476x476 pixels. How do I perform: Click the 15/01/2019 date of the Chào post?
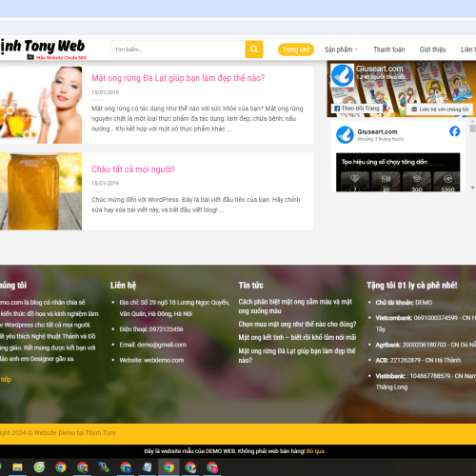pyautogui.click(x=105, y=183)
